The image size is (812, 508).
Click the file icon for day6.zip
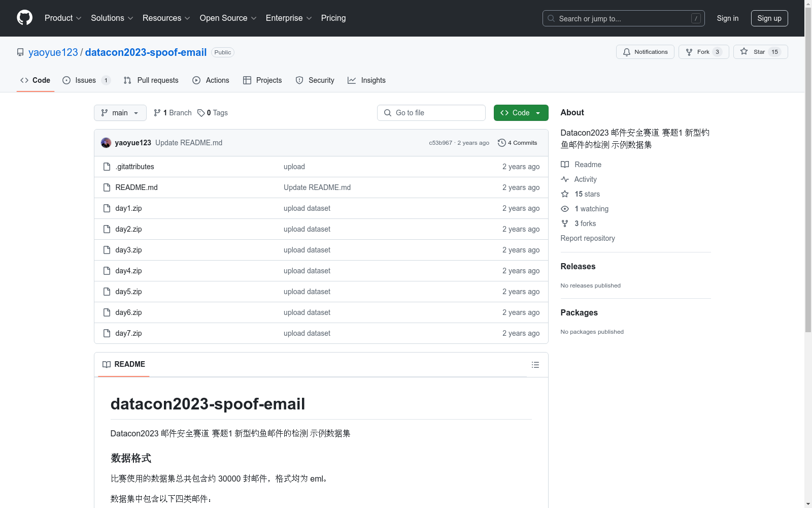[x=107, y=312]
